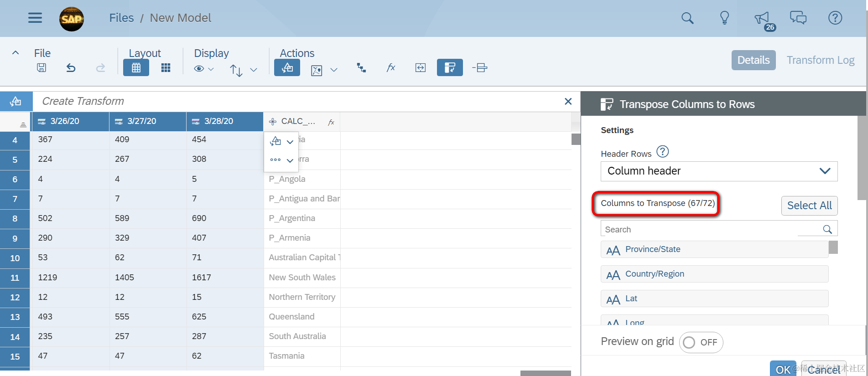This screenshot has width=868, height=376.
Task: Expand transform popup dropdown in cell
Action: (x=290, y=142)
